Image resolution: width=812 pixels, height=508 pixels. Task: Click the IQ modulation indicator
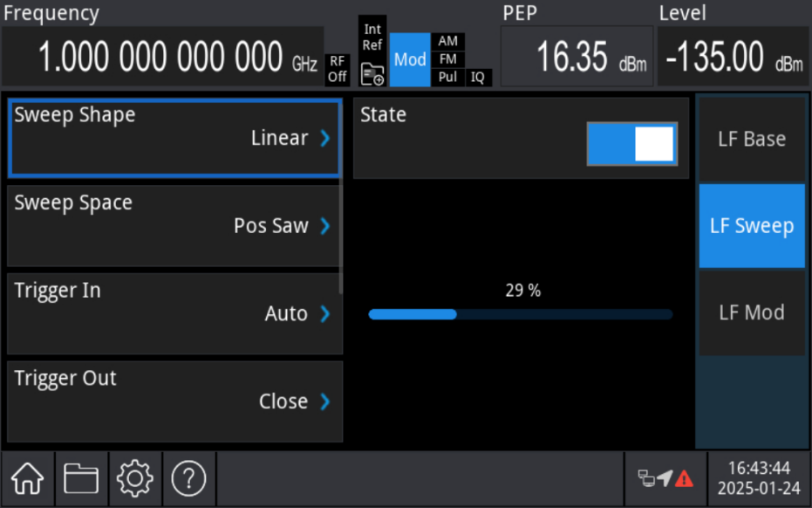(478, 77)
